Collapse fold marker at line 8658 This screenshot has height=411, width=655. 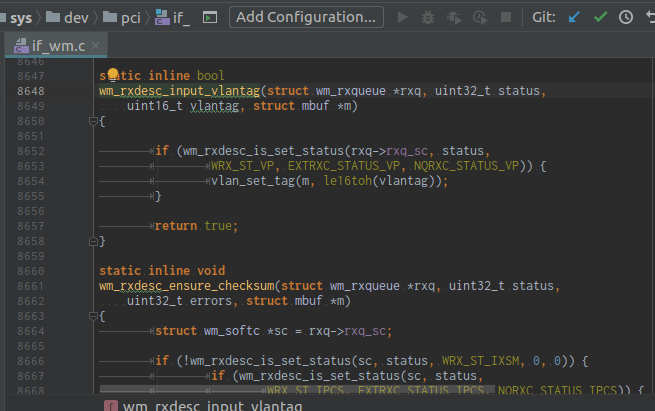[x=93, y=241]
